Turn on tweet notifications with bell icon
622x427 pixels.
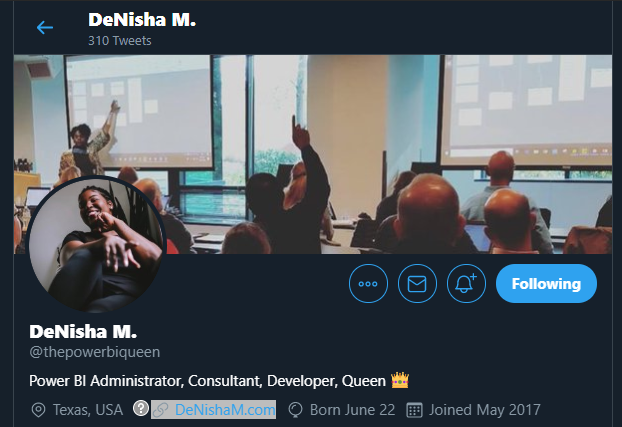[x=466, y=283]
